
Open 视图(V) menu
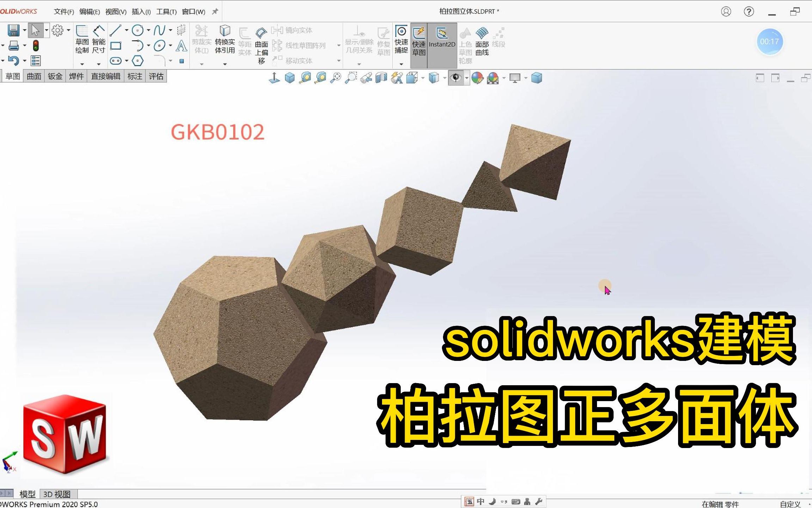tap(116, 12)
